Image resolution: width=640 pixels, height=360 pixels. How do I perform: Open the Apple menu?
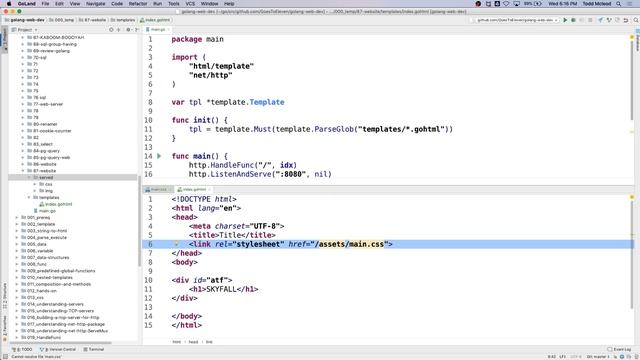point(9,4)
